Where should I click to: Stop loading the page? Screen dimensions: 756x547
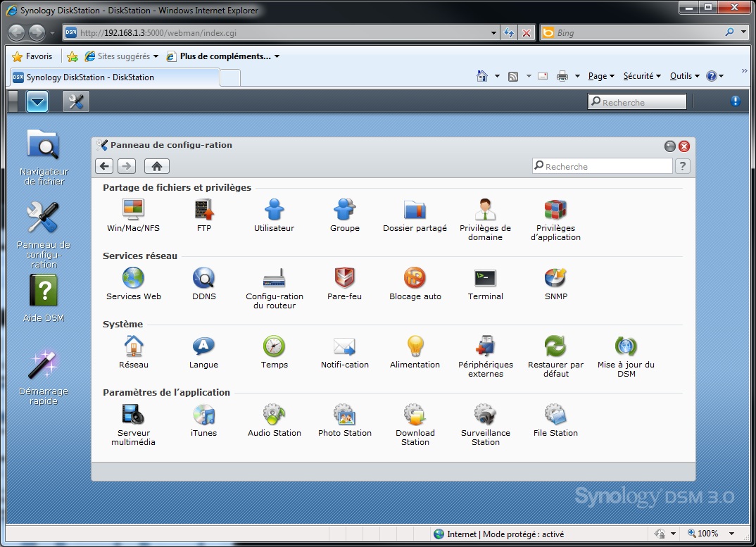(527, 33)
